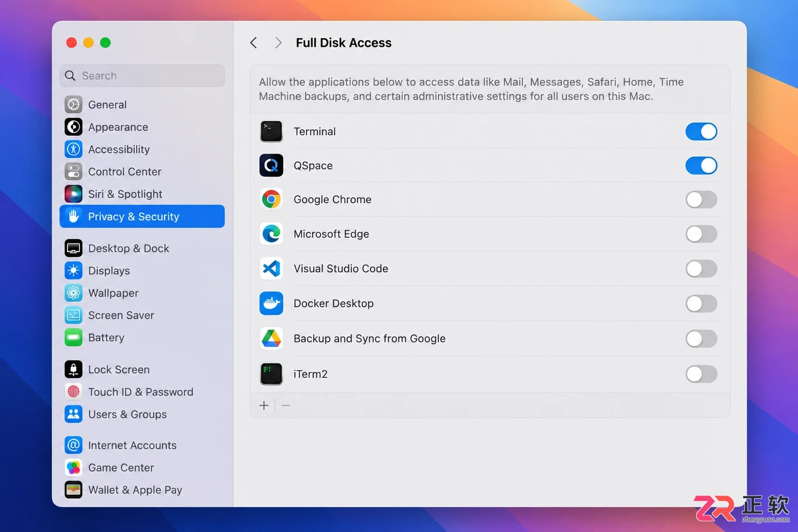Go back with the left chevron
Screen dimensions: 798x532
point(254,43)
